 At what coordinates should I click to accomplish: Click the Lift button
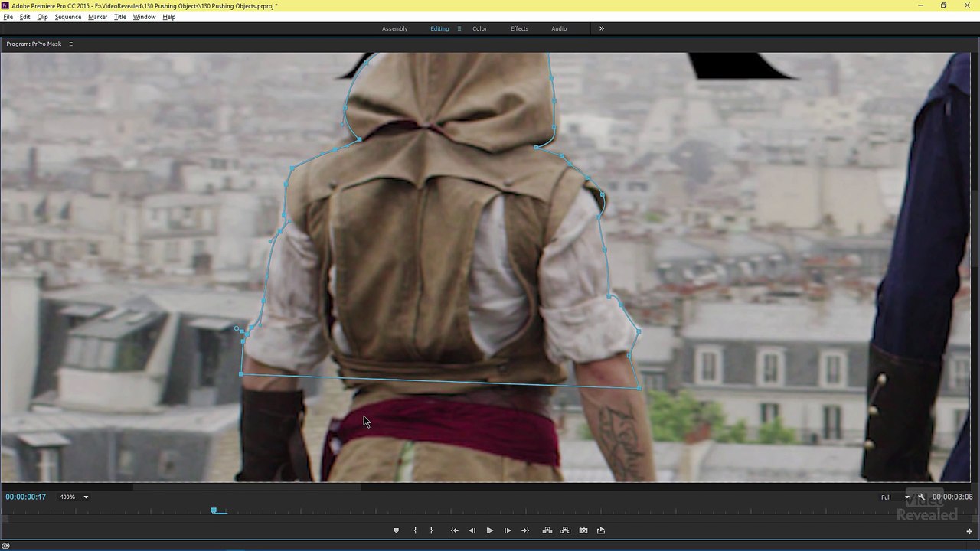pos(547,530)
